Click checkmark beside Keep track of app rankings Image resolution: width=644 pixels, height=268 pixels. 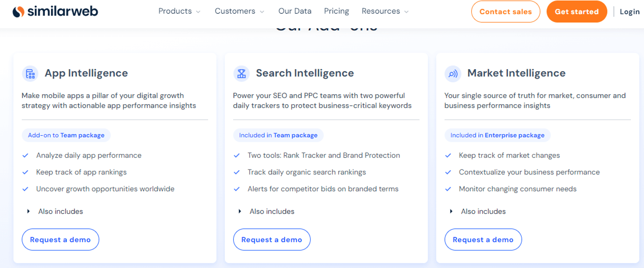(25, 173)
